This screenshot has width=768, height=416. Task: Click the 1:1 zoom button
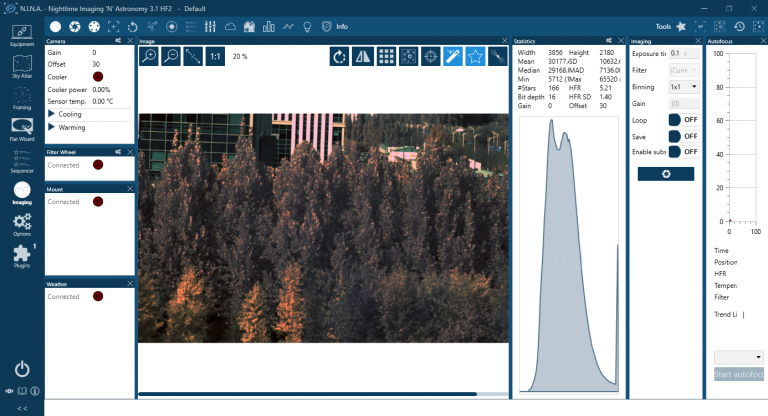click(x=215, y=56)
